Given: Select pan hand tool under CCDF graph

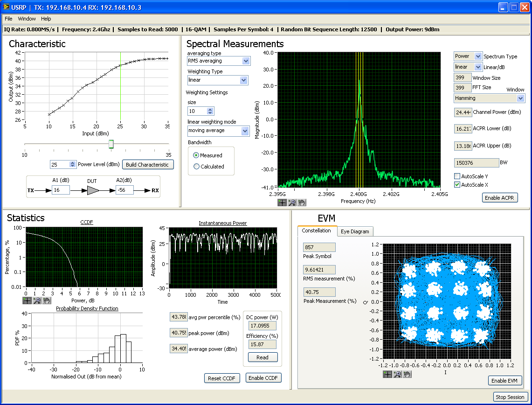Looking at the screenshot, I should [47, 300].
